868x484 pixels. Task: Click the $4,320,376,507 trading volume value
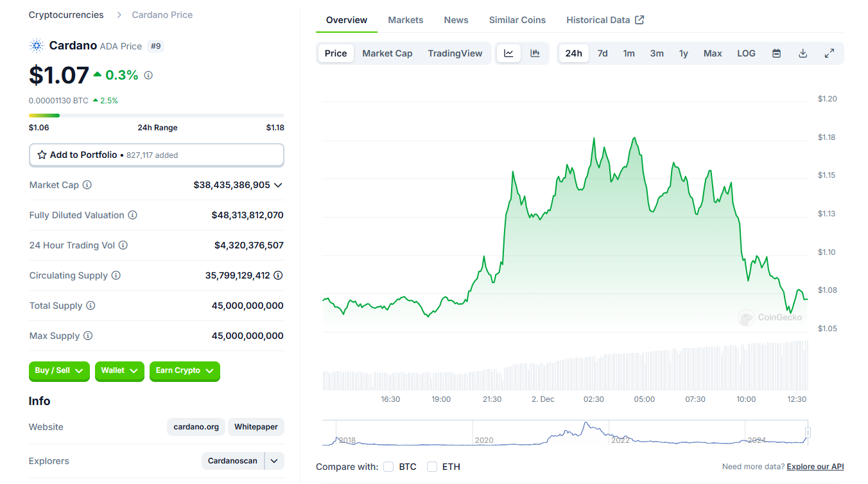tap(249, 245)
